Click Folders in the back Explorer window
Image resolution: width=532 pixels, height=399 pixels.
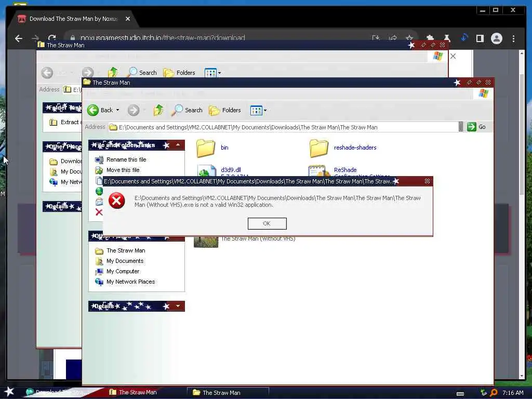coord(179,73)
